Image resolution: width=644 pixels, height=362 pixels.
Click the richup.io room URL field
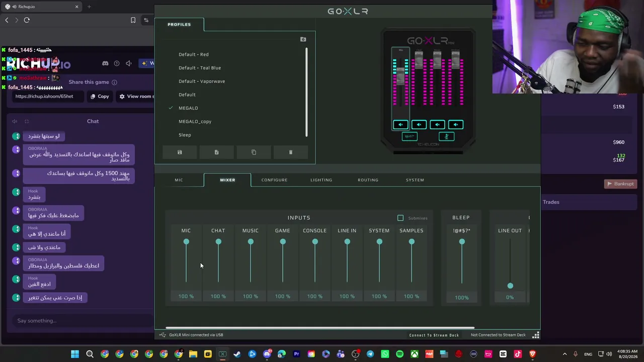point(48,97)
